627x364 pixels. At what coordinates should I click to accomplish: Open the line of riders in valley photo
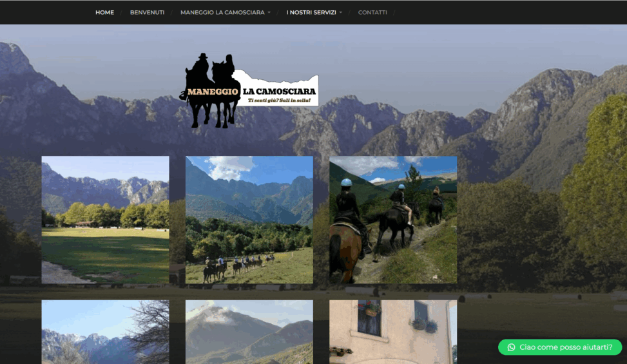point(249,220)
